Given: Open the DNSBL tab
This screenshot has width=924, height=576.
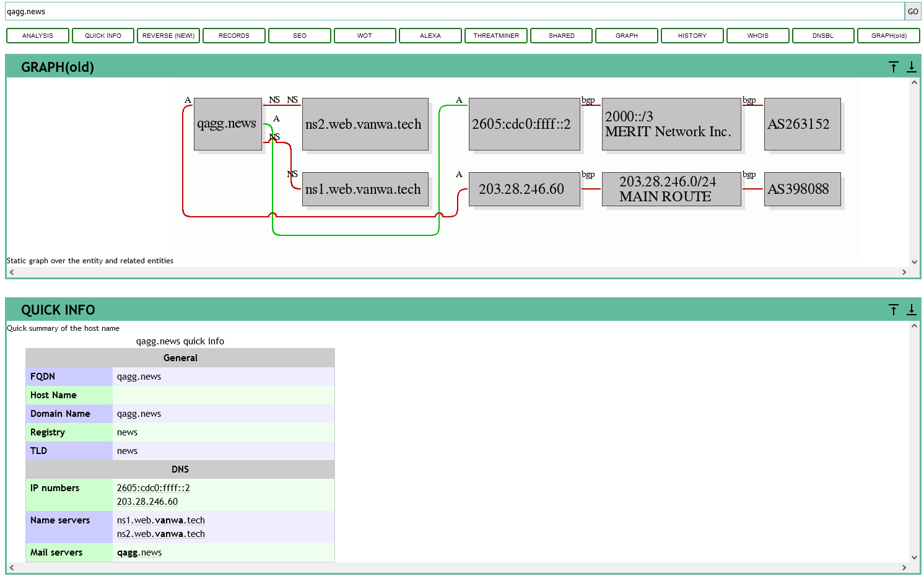Looking at the screenshot, I should [823, 35].
